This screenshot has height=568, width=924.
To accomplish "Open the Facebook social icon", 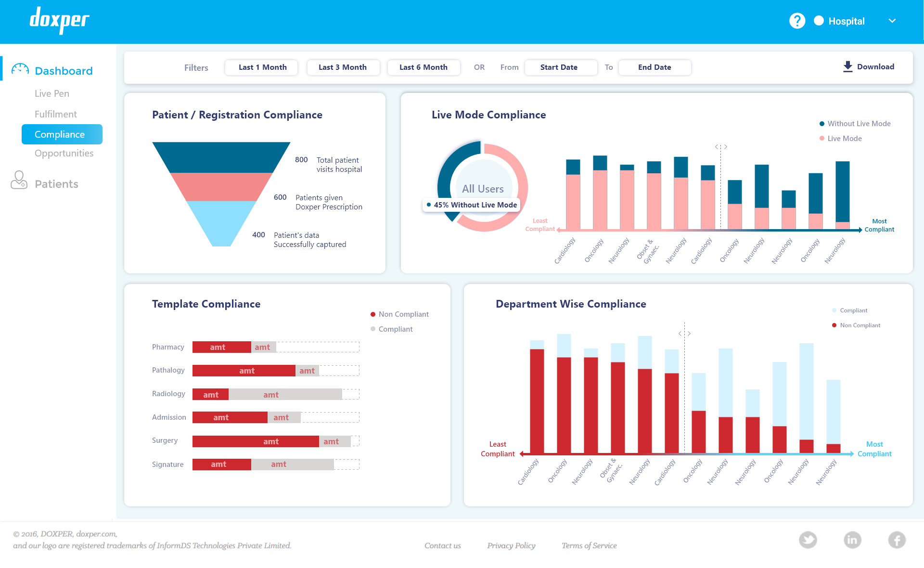I will tap(897, 540).
